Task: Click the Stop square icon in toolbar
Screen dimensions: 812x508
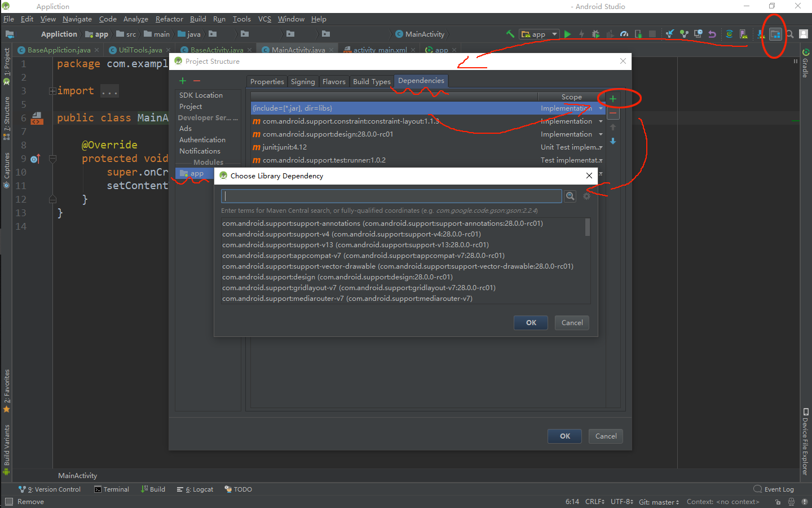Action: [x=652, y=34]
